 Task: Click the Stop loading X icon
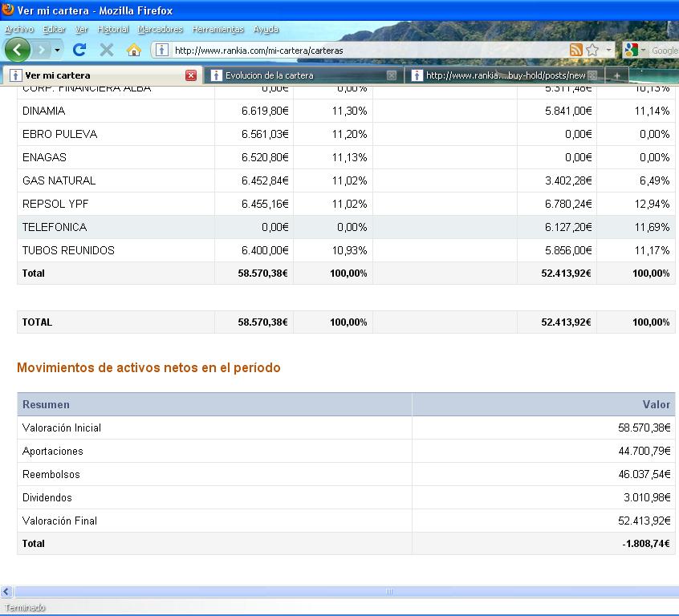(107, 50)
